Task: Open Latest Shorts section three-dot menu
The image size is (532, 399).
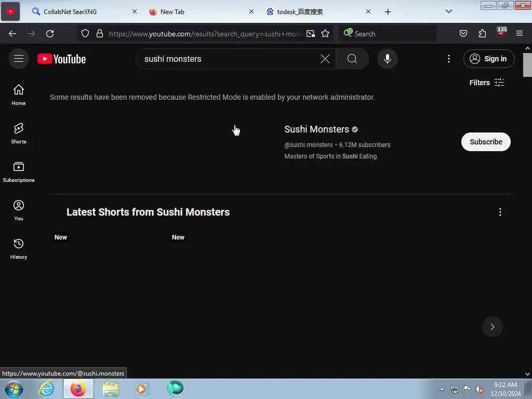Action: click(500, 212)
